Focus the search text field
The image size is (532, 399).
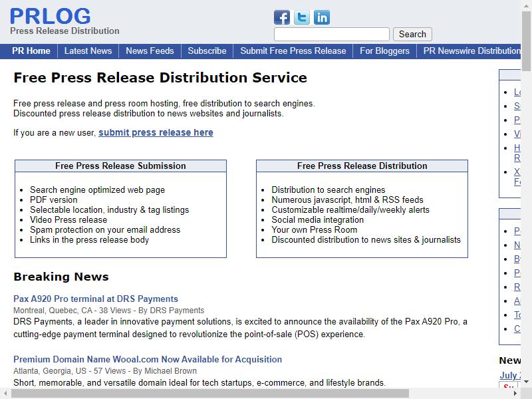(331, 35)
